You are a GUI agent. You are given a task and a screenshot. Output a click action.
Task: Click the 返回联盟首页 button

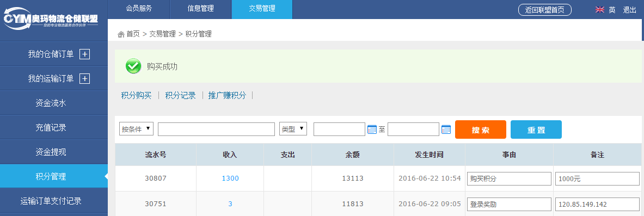pyautogui.click(x=544, y=10)
